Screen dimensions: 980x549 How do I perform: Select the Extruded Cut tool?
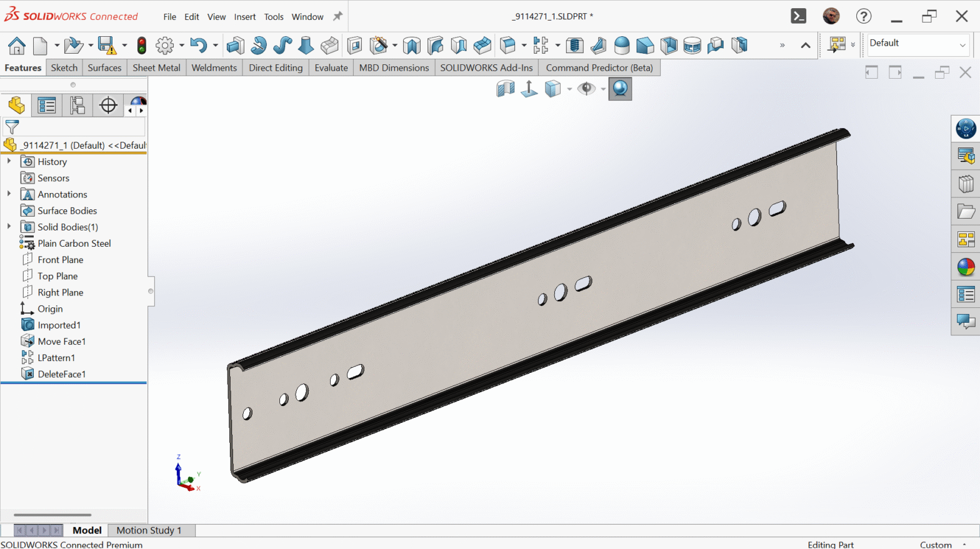tap(354, 45)
